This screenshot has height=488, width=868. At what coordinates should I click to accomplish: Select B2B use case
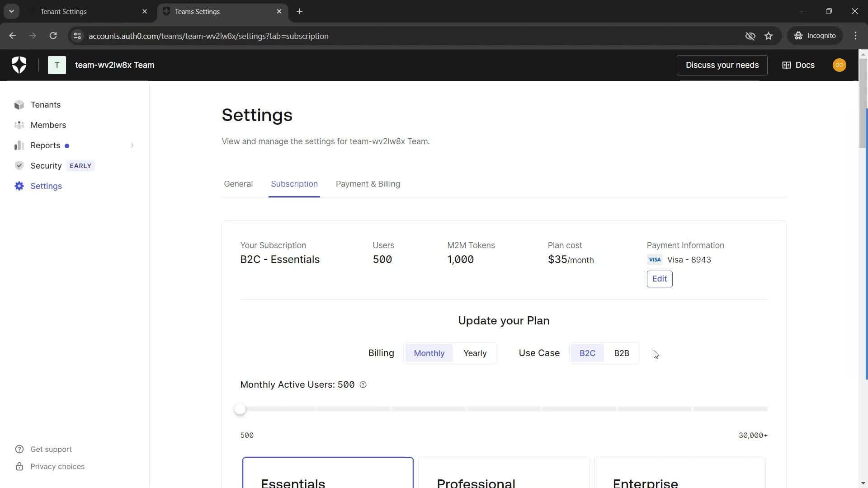point(622,353)
